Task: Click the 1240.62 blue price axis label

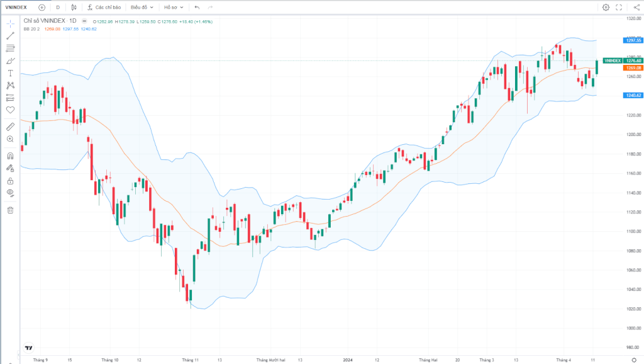Action: click(x=633, y=96)
